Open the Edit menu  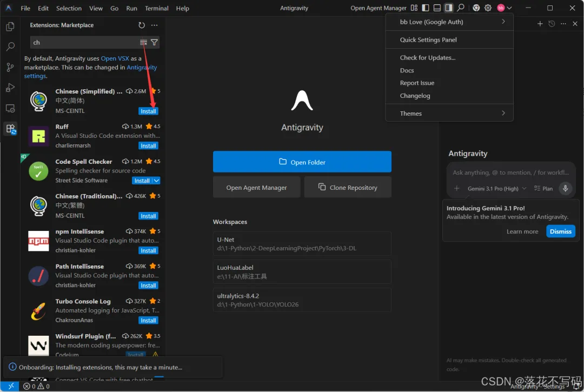click(43, 8)
